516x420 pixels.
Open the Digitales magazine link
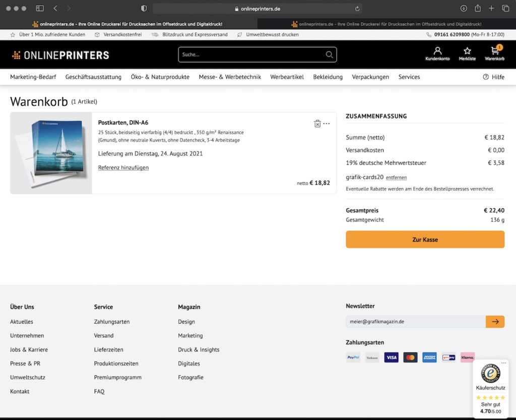tap(189, 364)
